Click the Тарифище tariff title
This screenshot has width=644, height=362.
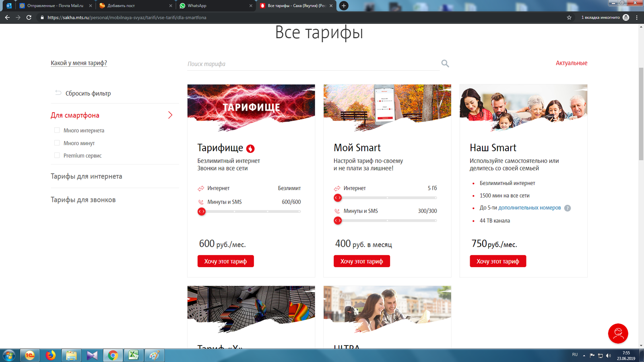click(220, 148)
